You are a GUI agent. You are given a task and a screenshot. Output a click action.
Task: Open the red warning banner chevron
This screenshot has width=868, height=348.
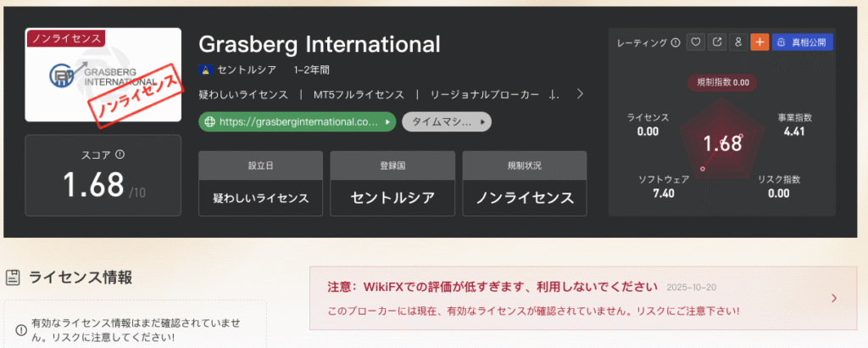pos(834,298)
